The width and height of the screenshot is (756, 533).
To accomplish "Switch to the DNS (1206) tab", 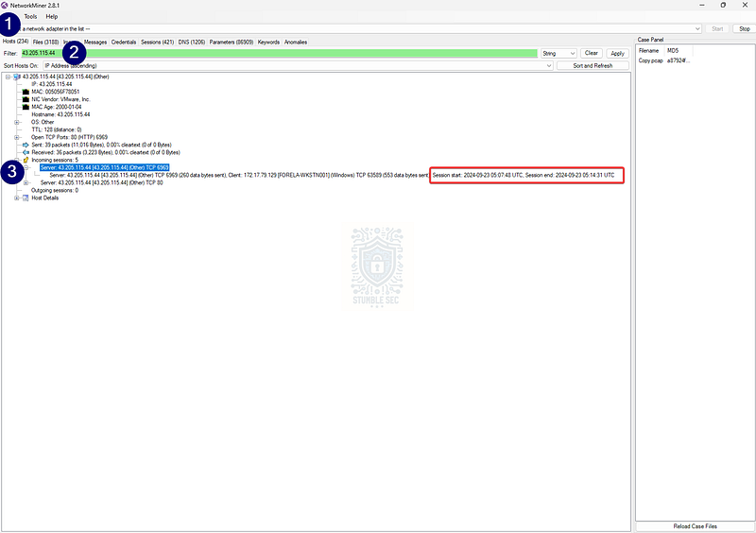I will pyautogui.click(x=192, y=42).
